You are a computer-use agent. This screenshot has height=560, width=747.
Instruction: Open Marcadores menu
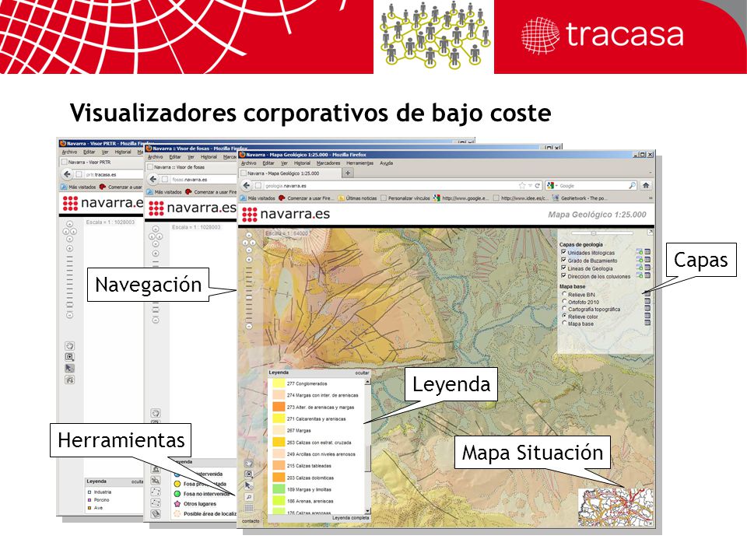pos(328,163)
